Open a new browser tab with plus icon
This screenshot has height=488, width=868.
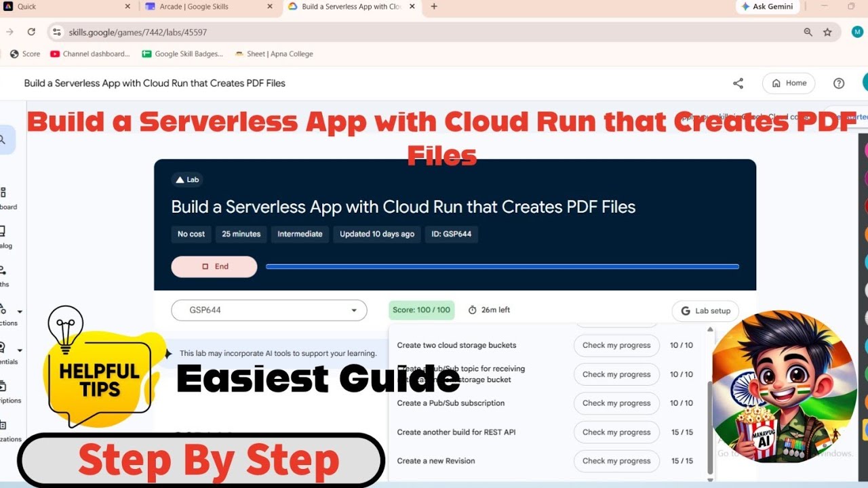click(x=434, y=7)
